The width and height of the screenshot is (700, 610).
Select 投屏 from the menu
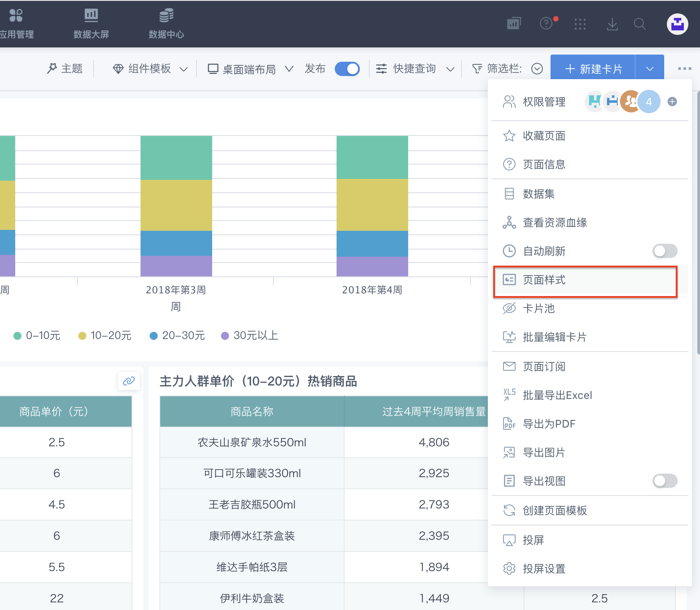point(590,540)
